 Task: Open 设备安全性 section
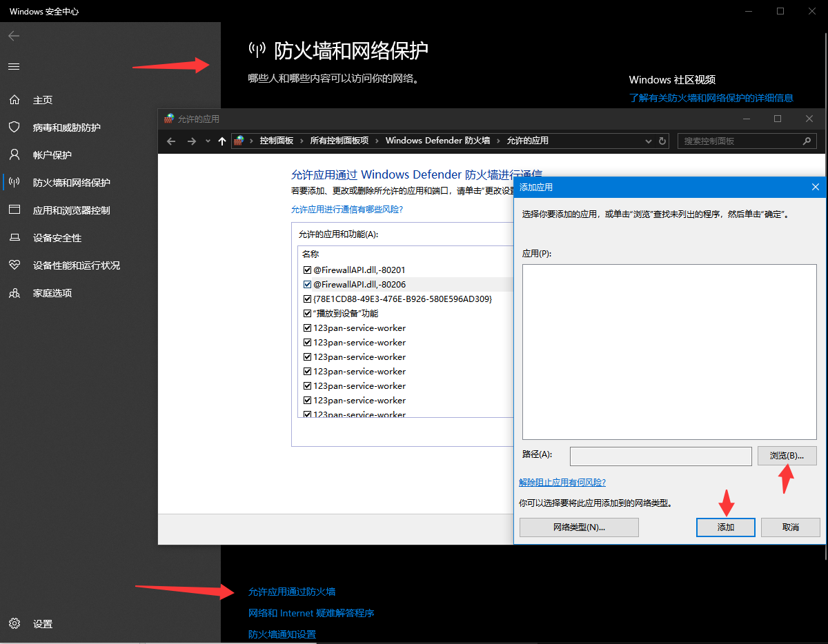pyautogui.click(x=57, y=238)
